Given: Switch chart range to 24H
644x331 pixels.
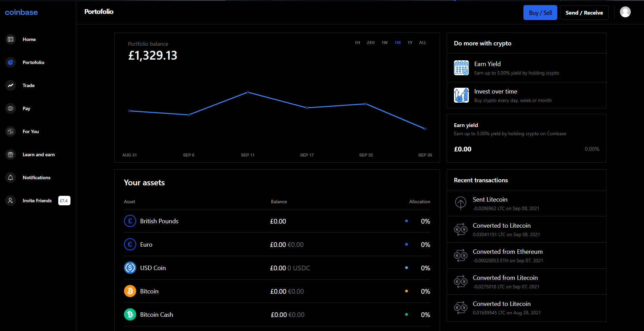Looking at the screenshot, I should [x=371, y=43].
